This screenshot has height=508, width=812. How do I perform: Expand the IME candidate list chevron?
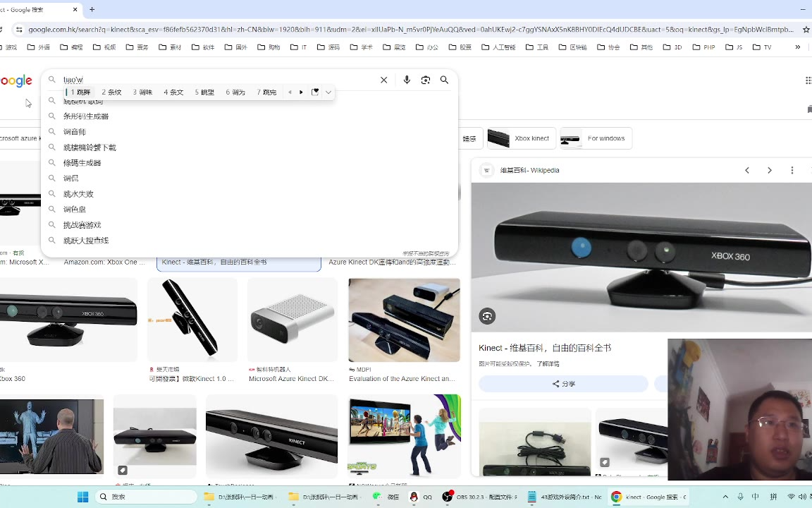(328, 92)
